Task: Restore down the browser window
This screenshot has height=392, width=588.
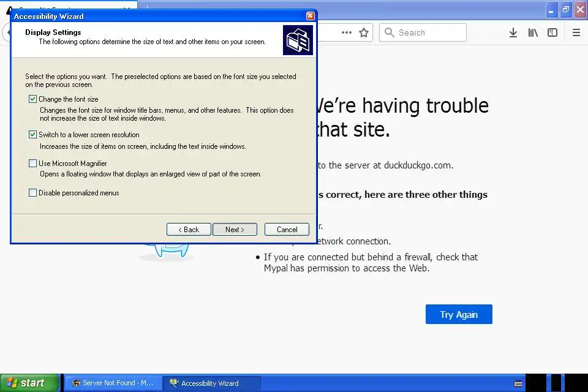Action: (566, 10)
